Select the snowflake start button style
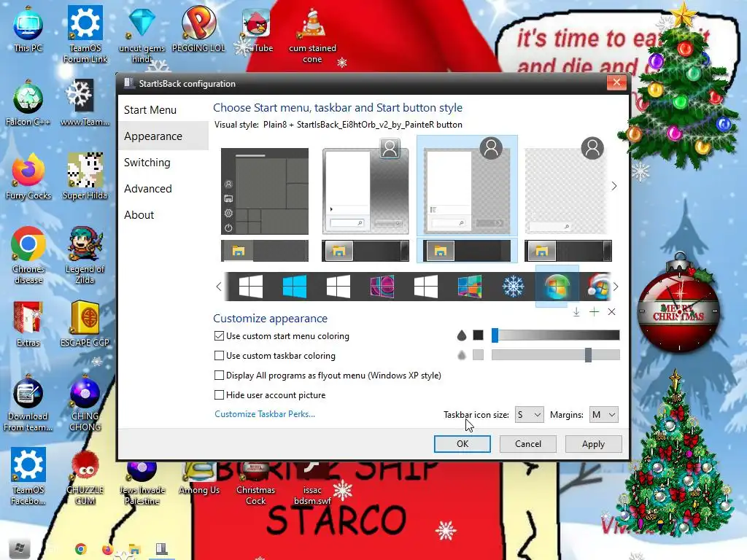 513,287
